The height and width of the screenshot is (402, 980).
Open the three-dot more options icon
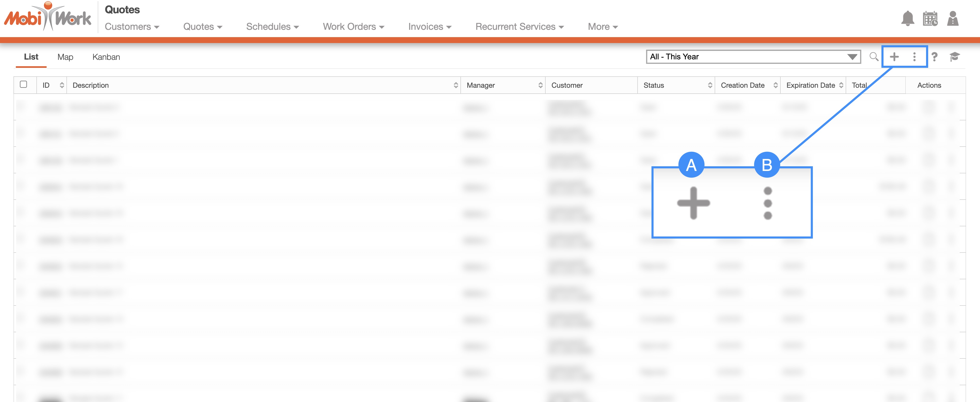click(x=914, y=57)
